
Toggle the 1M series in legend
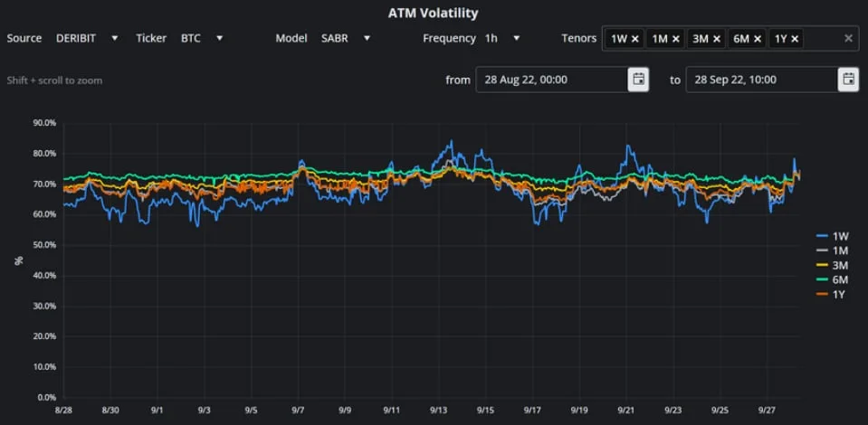(x=832, y=250)
